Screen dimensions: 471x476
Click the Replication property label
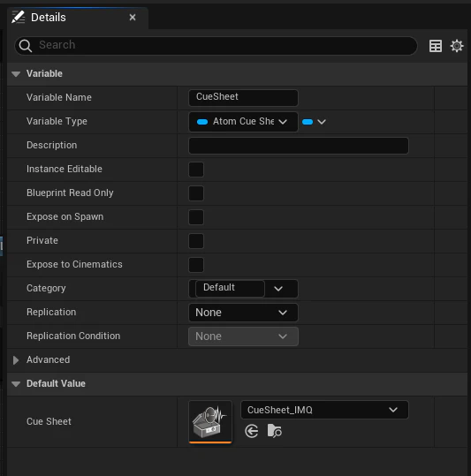pyautogui.click(x=51, y=312)
